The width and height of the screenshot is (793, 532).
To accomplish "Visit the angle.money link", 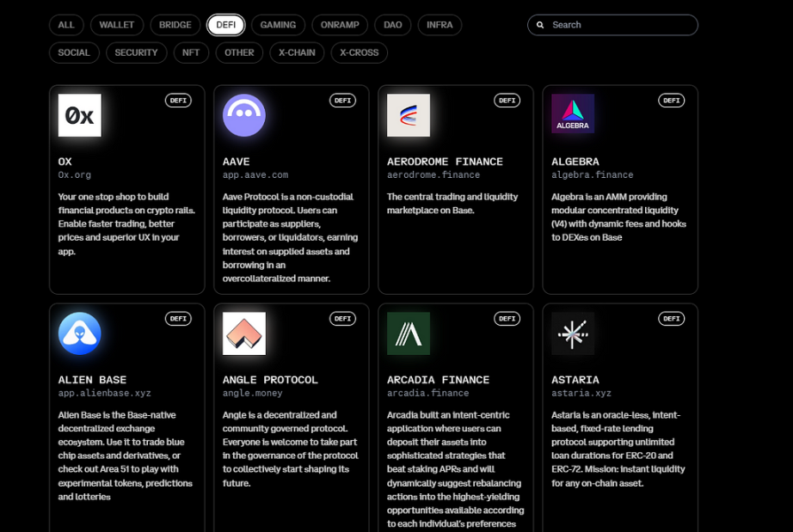I will pos(252,393).
